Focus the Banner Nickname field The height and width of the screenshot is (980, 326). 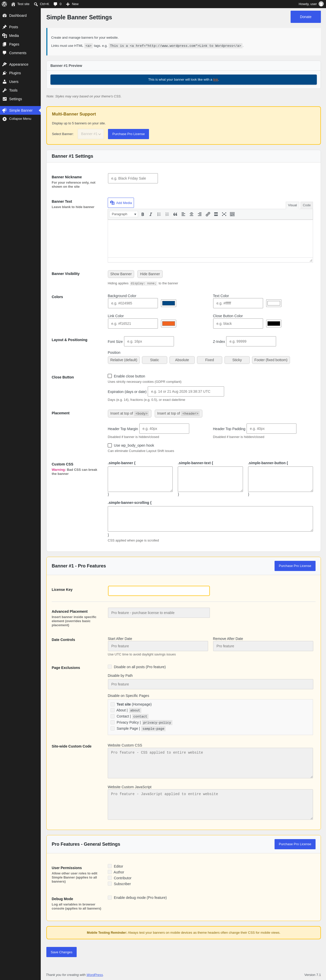click(x=132, y=178)
